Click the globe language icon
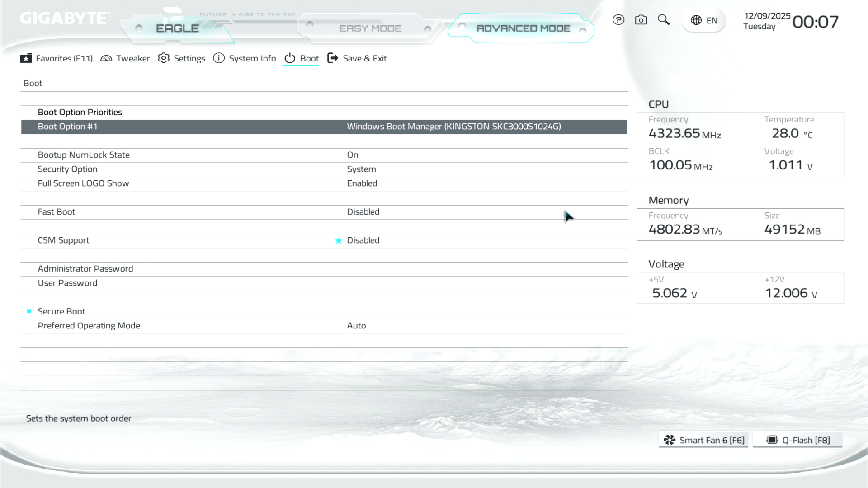This screenshot has width=868, height=488. [696, 20]
